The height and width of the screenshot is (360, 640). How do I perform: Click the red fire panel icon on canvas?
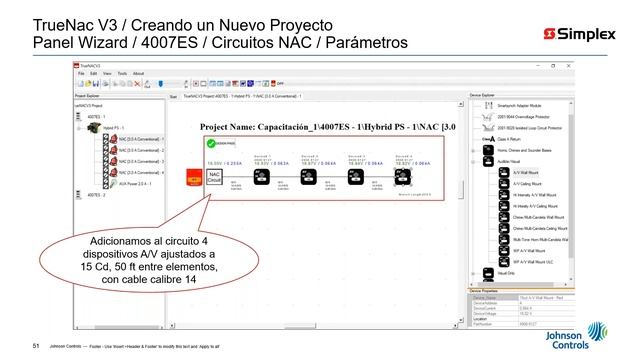[x=194, y=178]
